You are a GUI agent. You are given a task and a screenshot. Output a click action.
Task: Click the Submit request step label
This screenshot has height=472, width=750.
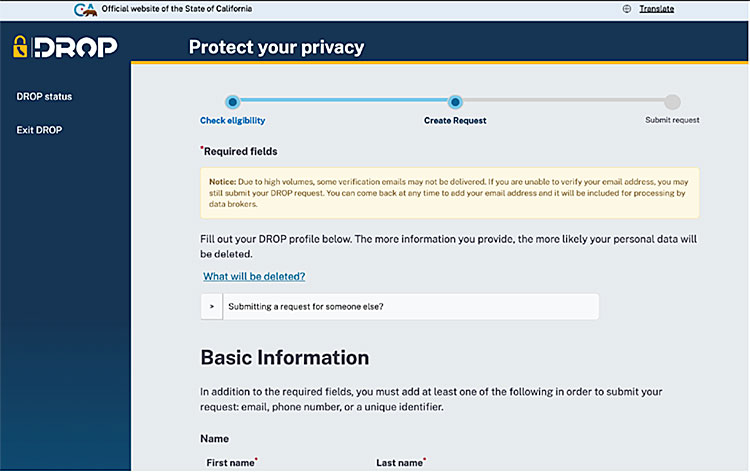pyautogui.click(x=672, y=120)
